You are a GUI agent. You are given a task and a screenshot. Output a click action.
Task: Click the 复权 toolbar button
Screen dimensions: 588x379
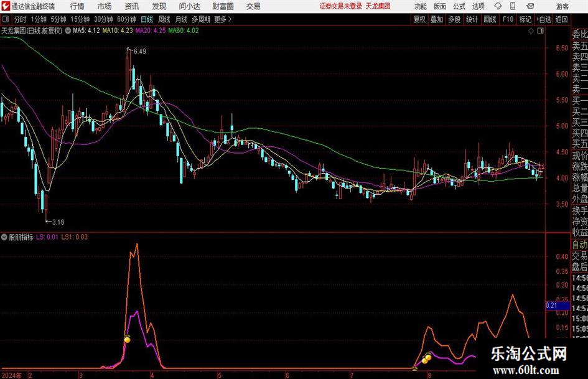pyautogui.click(x=419, y=19)
